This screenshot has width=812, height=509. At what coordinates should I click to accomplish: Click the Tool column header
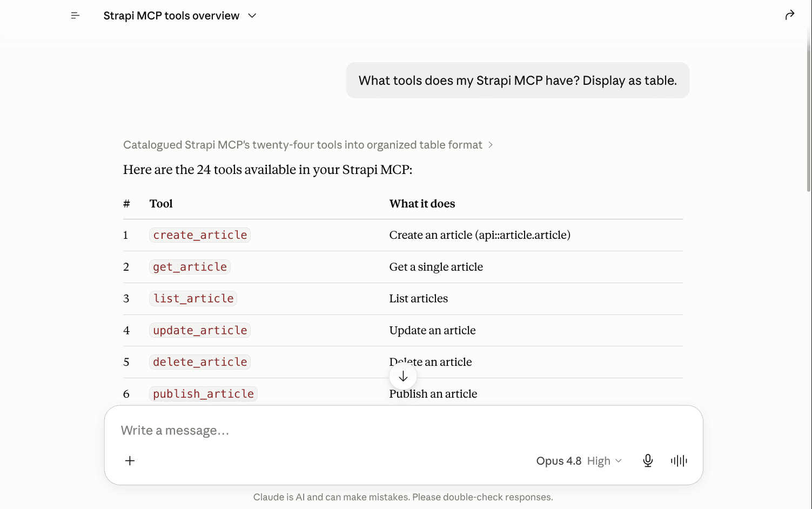click(161, 204)
